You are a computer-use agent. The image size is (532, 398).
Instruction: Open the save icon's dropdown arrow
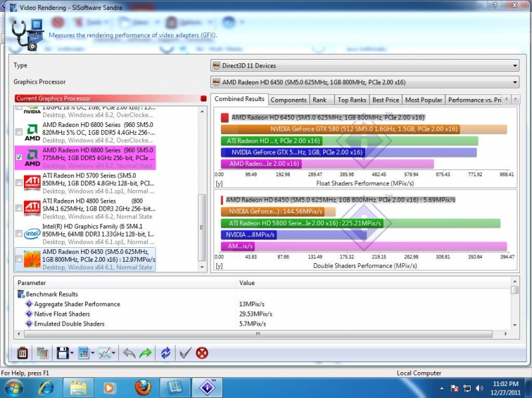point(72,353)
